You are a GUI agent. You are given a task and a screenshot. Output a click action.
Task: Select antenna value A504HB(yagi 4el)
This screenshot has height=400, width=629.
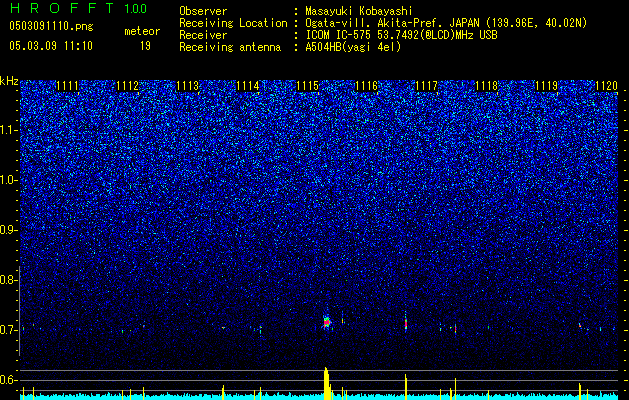click(353, 47)
